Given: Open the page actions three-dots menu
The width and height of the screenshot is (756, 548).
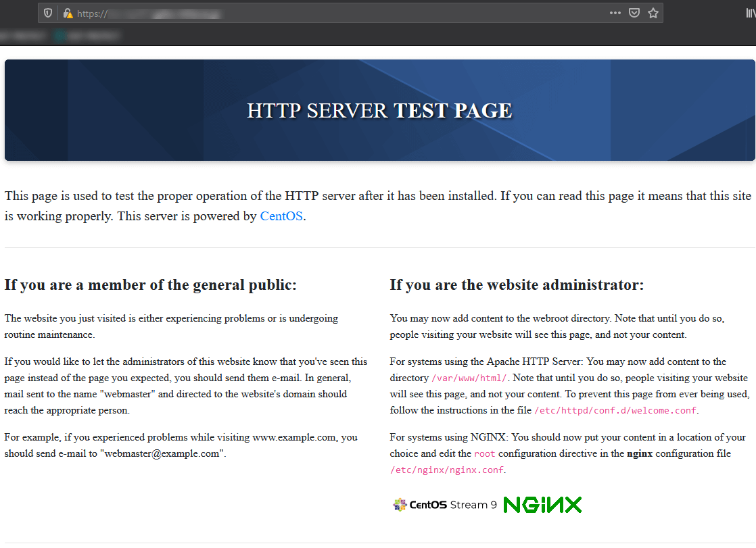Looking at the screenshot, I should click(615, 13).
